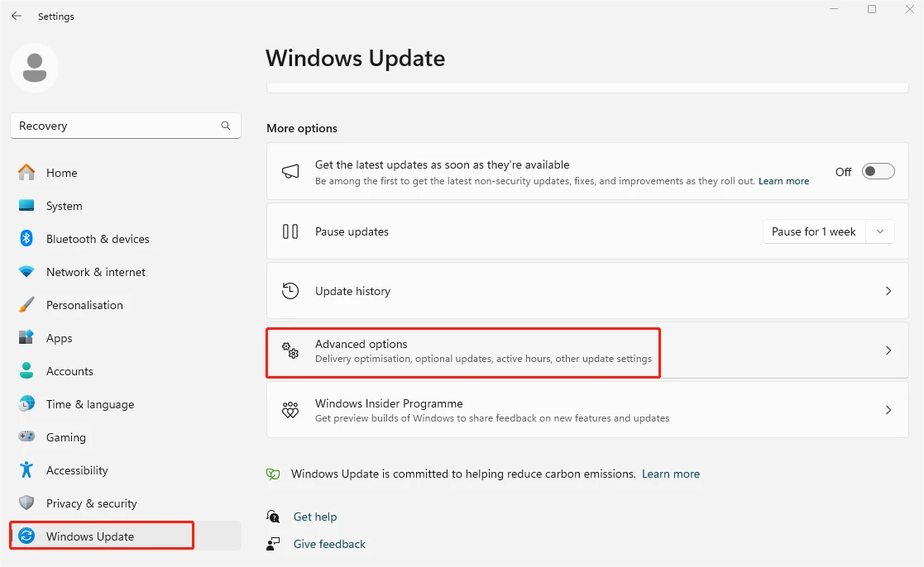The height and width of the screenshot is (567, 924).
Task: Click Pause for 1 week button
Action: click(814, 231)
